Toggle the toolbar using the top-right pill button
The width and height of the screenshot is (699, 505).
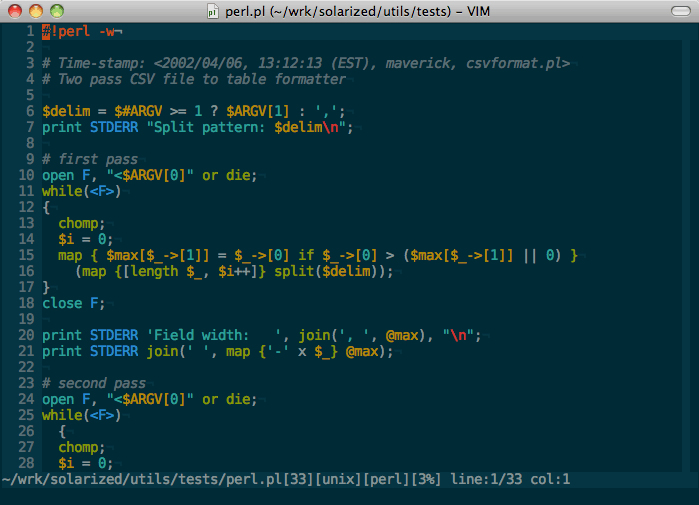tap(679, 11)
